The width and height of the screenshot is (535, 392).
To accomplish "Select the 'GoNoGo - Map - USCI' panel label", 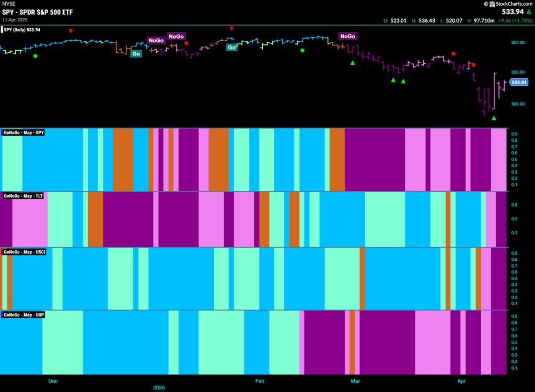I will coord(24,252).
